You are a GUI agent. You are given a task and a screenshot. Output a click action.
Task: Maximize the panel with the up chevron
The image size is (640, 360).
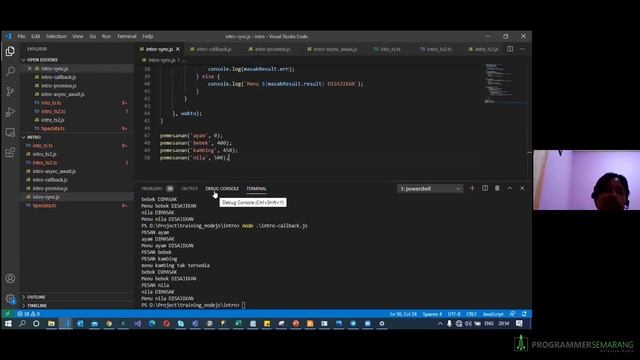click(x=510, y=188)
